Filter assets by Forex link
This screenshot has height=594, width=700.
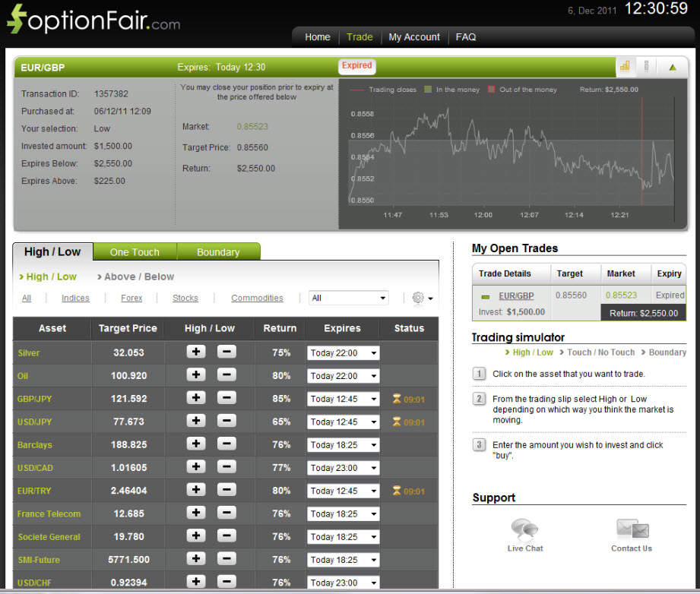[131, 299]
